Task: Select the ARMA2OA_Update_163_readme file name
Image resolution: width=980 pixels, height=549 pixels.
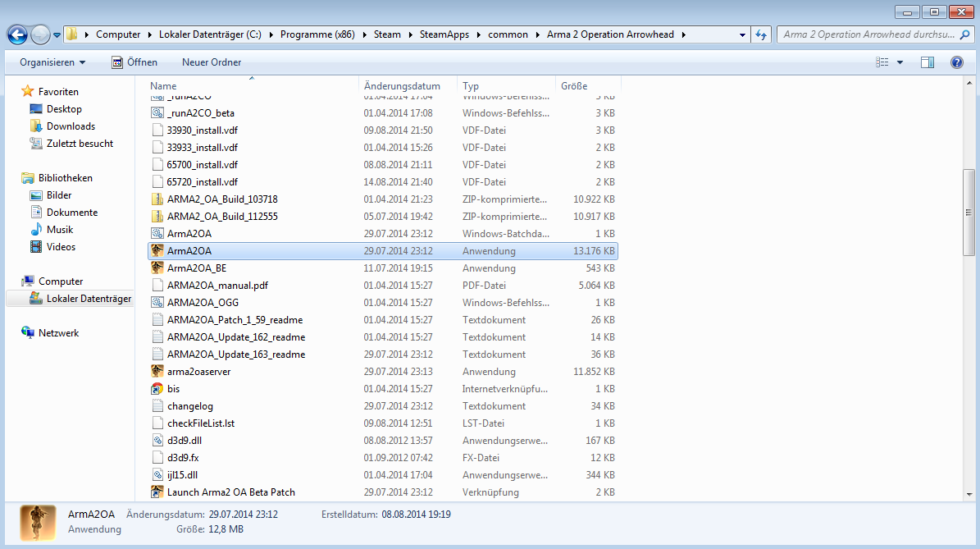Action: pos(236,354)
